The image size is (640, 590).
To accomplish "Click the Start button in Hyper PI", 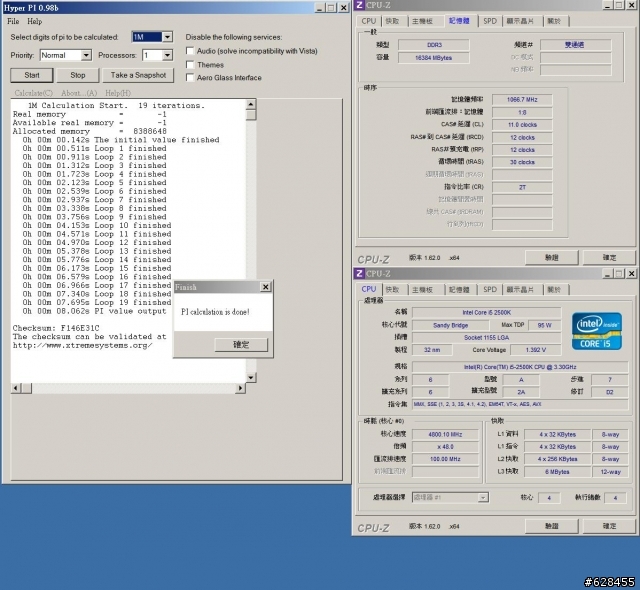I will (32, 75).
